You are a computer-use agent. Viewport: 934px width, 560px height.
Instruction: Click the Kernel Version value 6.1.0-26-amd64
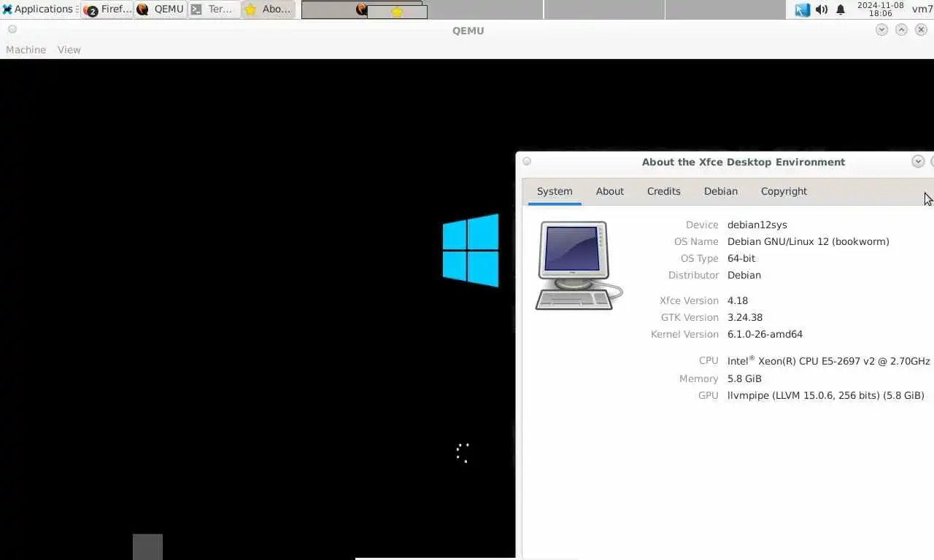coord(765,335)
